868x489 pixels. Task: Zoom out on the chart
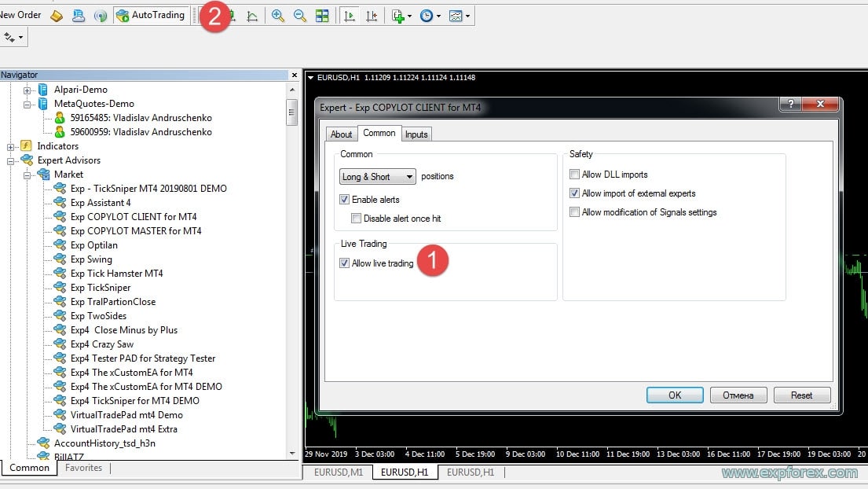(300, 16)
